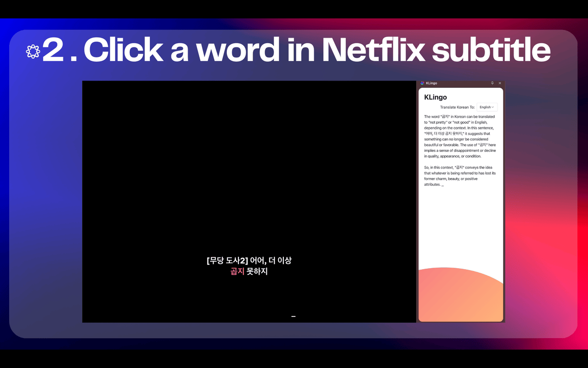Click the subtitle word "[무당"
Viewport: 588px width, 368px height.
(215, 261)
